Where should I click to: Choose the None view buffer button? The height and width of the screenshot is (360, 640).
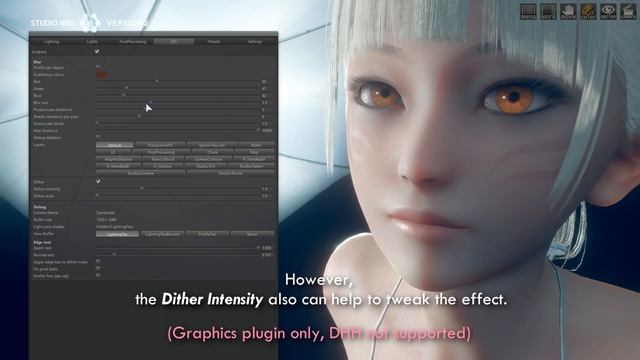click(x=252, y=234)
